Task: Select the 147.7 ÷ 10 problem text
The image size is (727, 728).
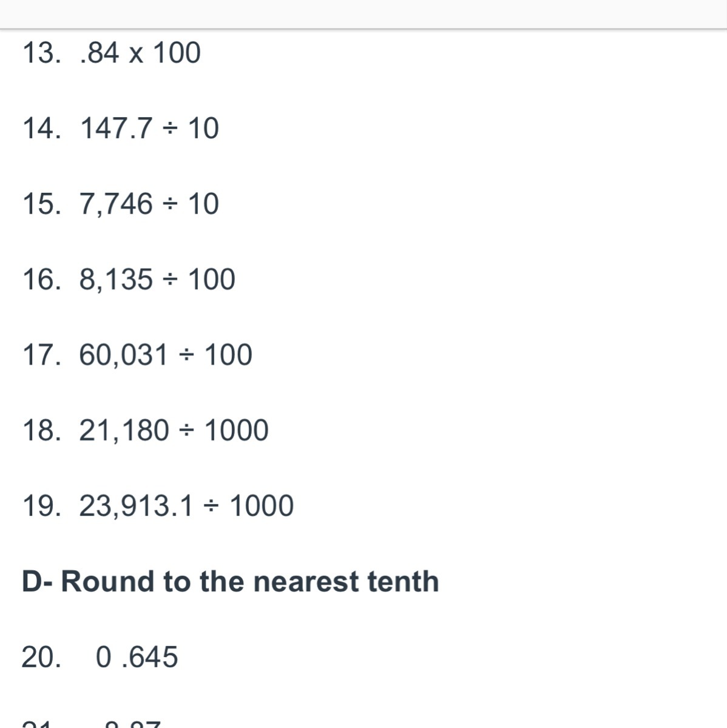Action: coord(149,129)
